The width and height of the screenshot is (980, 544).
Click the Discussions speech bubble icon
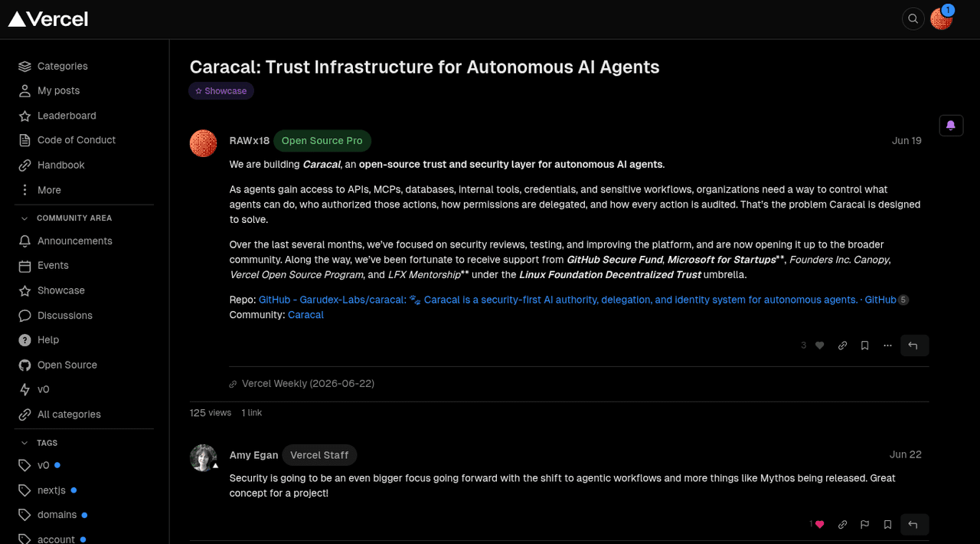(24, 316)
